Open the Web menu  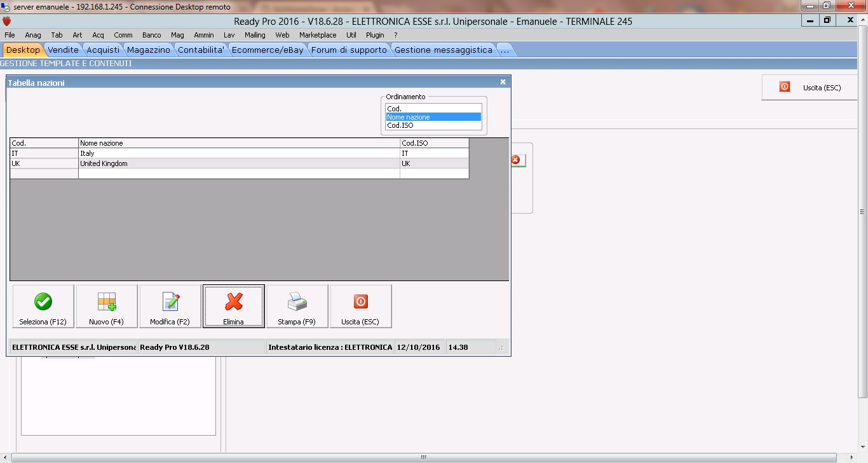pyautogui.click(x=282, y=35)
